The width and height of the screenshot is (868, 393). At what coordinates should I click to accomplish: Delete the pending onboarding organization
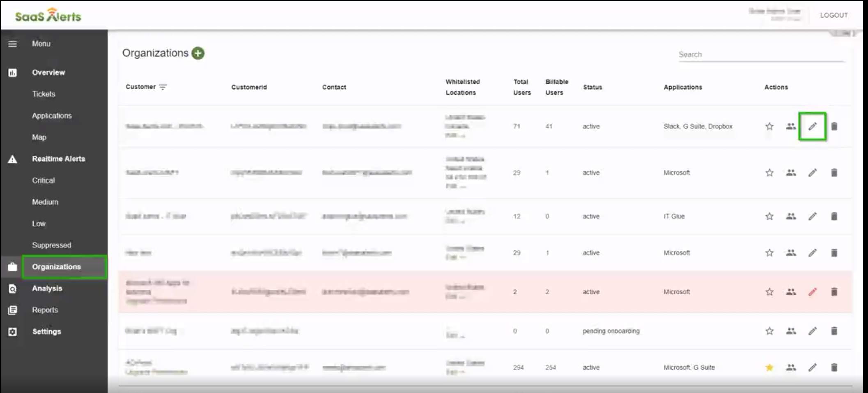pyautogui.click(x=834, y=331)
